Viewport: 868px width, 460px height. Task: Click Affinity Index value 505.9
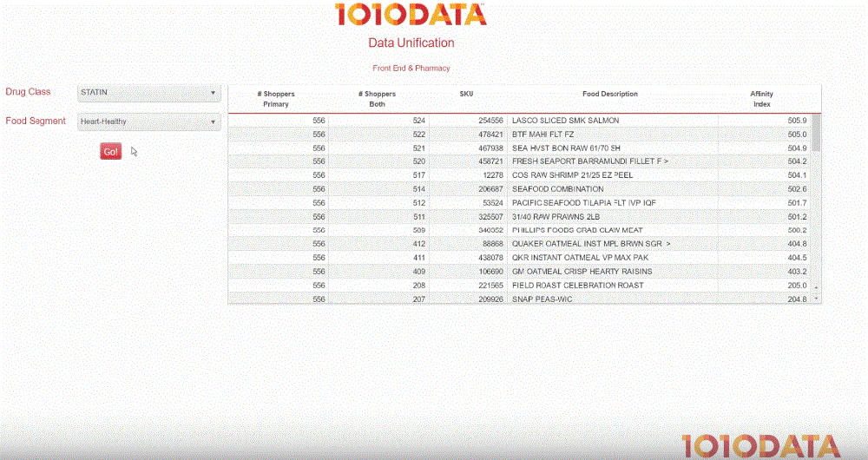click(797, 121)
